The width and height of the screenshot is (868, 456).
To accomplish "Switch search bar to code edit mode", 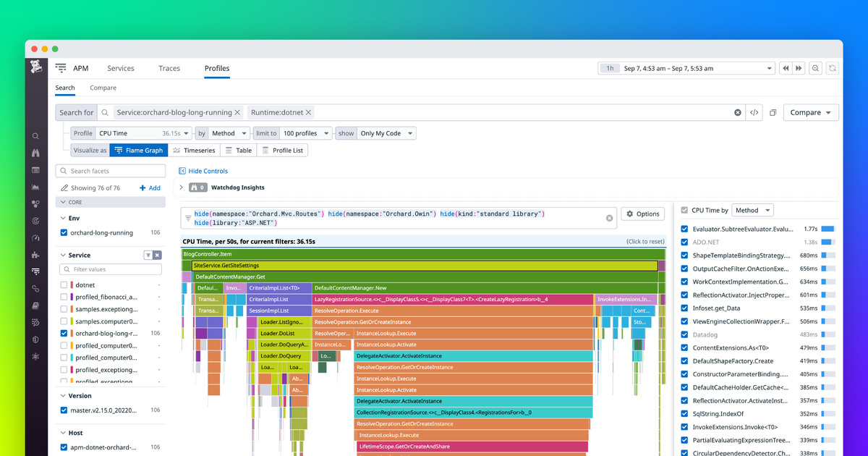I will pos(754,113).
